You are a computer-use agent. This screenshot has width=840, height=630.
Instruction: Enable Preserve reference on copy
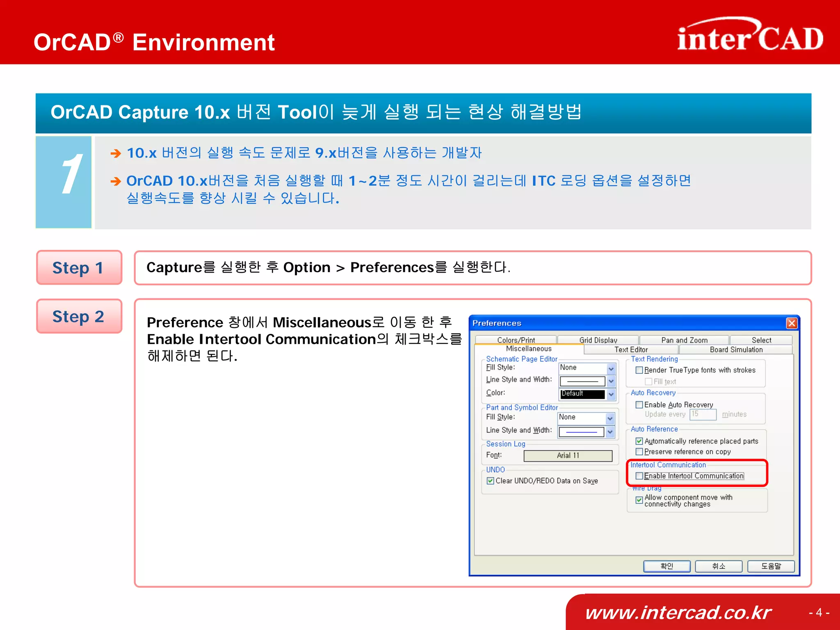pyautogui.click(x=639, y=452)
